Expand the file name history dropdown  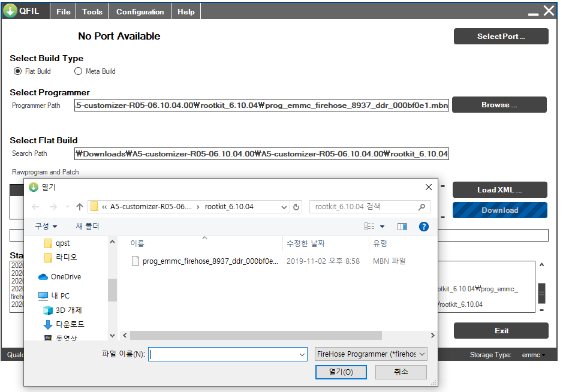tap(302, 354)
